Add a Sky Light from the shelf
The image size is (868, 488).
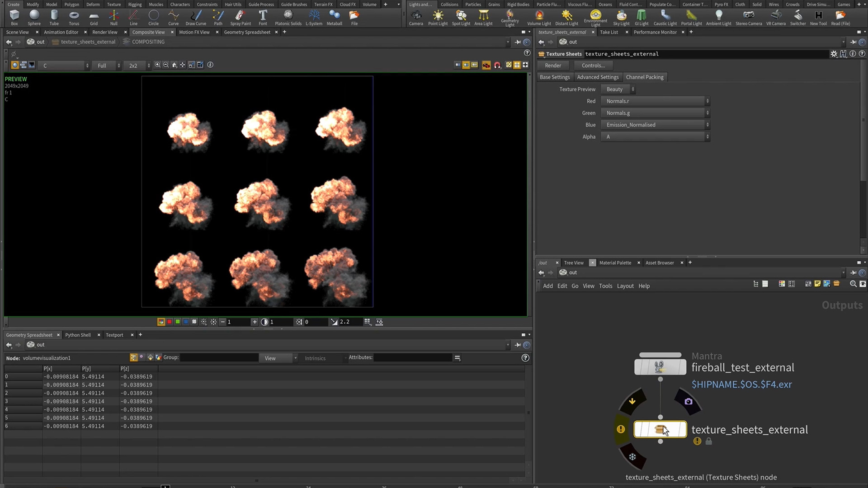click(622, 17)
